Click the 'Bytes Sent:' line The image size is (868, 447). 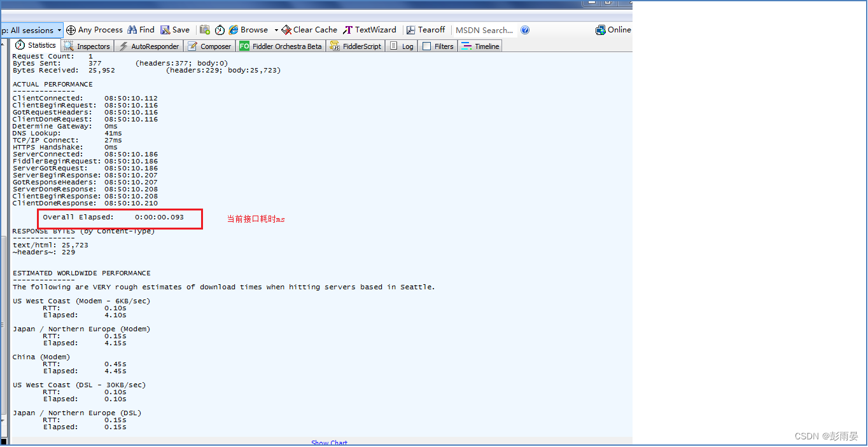click(x=120, y=63)
